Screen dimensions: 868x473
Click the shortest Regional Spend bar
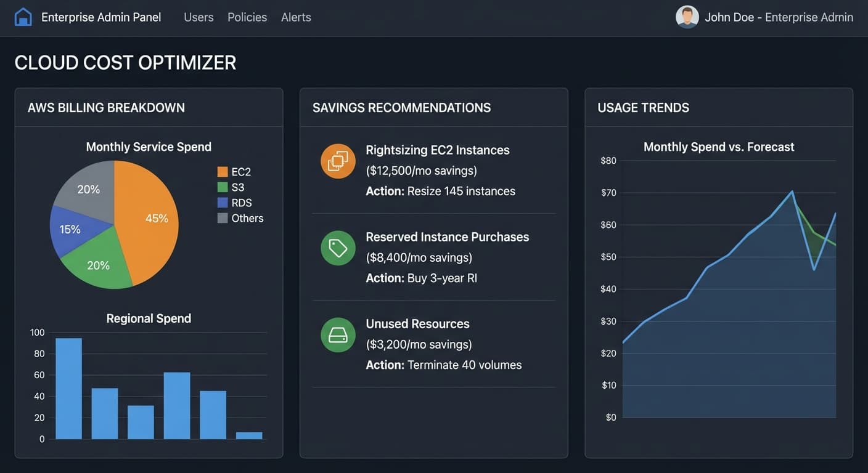click(249, 435)
